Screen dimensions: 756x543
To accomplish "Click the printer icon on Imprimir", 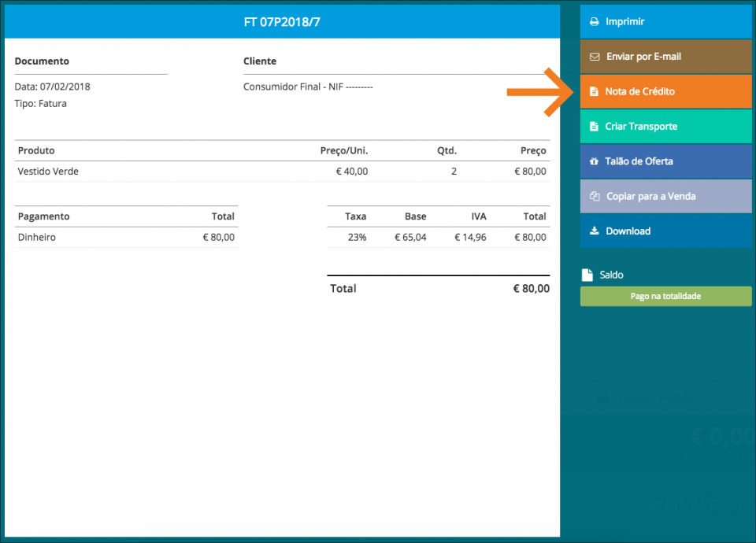I will (595, 22).
